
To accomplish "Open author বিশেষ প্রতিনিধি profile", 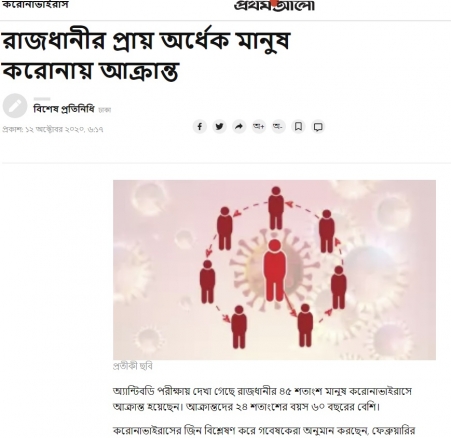I will [64, 109].
